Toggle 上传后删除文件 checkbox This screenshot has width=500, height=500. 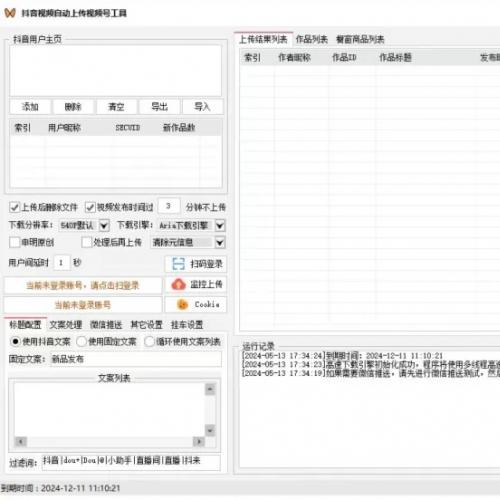click(x=14, y=207)
